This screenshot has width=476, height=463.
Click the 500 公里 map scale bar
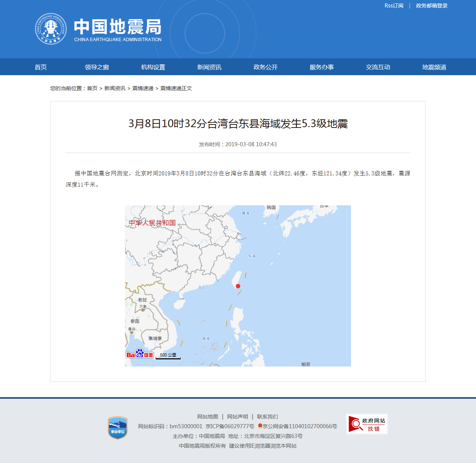(x=168, y=356)
